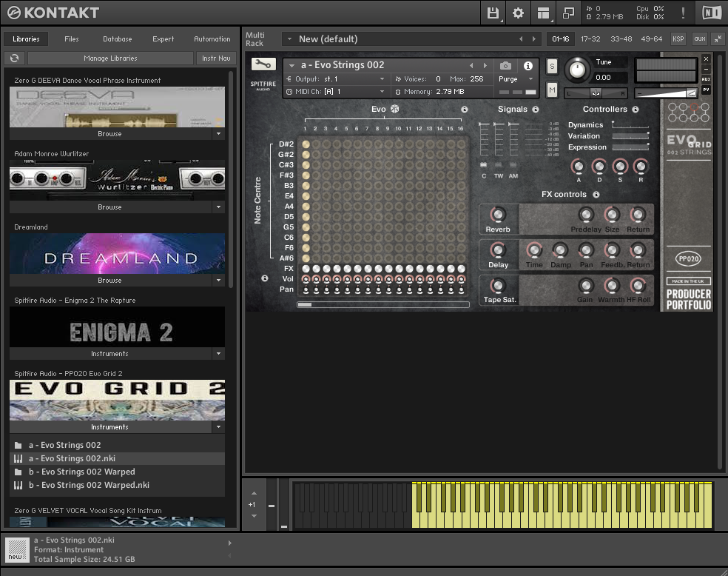
Task: Click the exclamation panic button
Action: (683, 13)
